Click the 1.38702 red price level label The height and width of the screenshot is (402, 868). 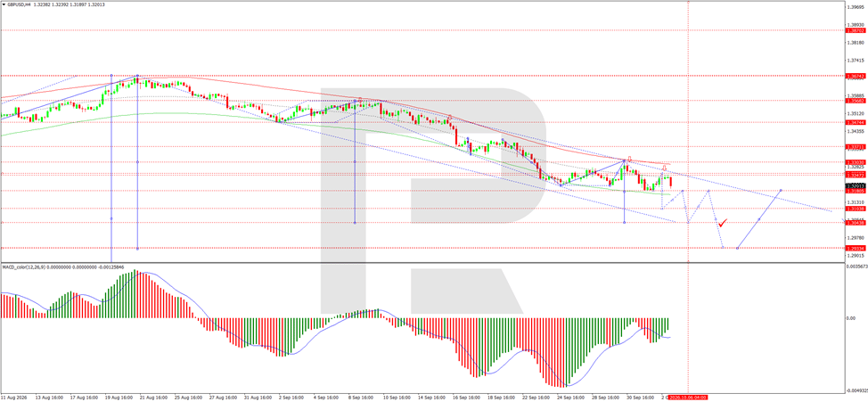856,30
